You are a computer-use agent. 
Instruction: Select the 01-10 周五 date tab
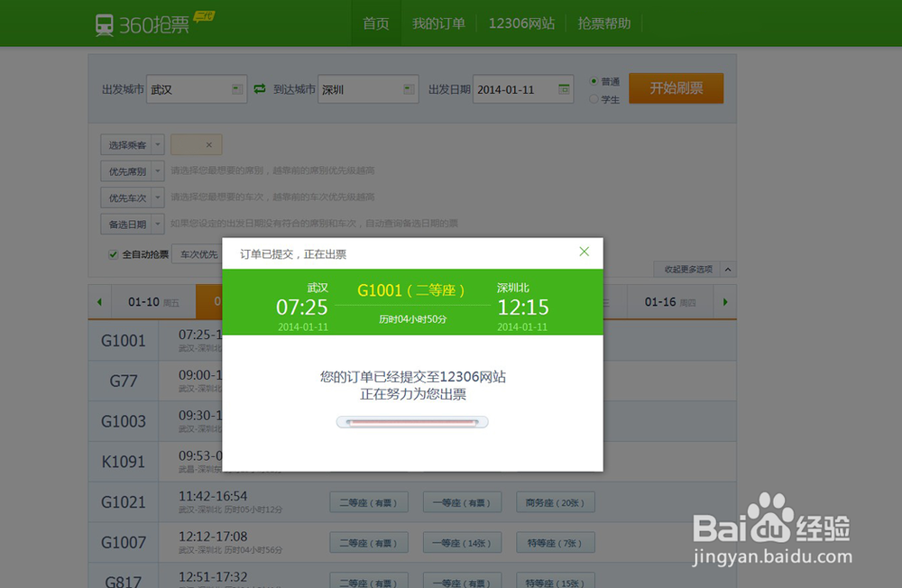[x=153, y=302]
